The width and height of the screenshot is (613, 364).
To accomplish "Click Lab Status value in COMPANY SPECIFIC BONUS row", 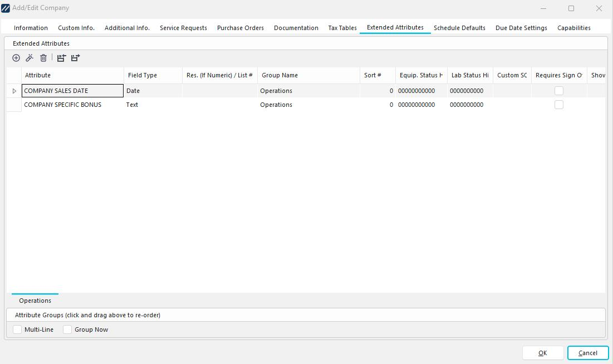I will (470, 105).
